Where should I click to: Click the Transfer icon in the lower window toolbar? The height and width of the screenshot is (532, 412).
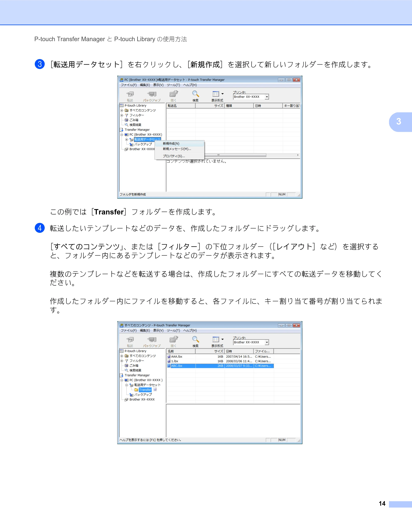tap(130, 339)
